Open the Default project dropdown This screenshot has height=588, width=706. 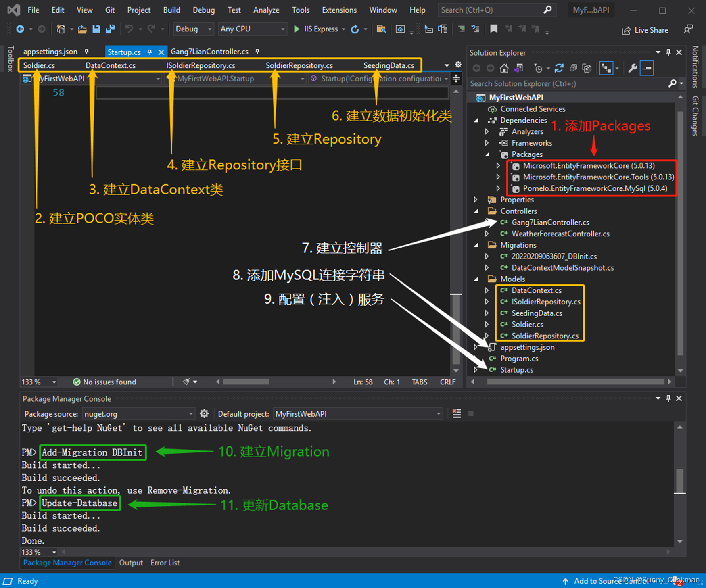(x=357, y=414)
